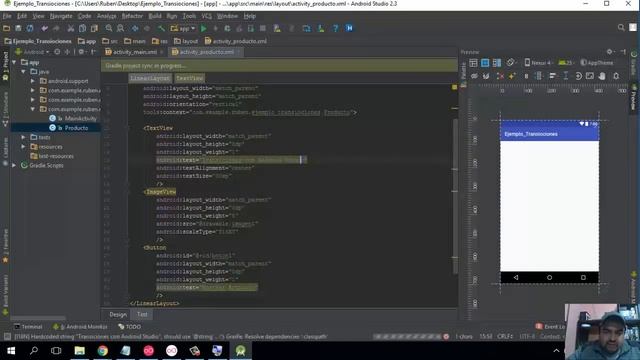Screen dimensions: 640x360
Task: Switch to the Design tab
Action: click(118, 314)
